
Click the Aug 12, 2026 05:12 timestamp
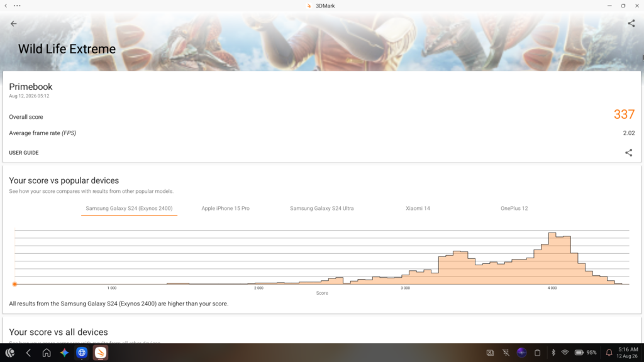tap(29, 96)
